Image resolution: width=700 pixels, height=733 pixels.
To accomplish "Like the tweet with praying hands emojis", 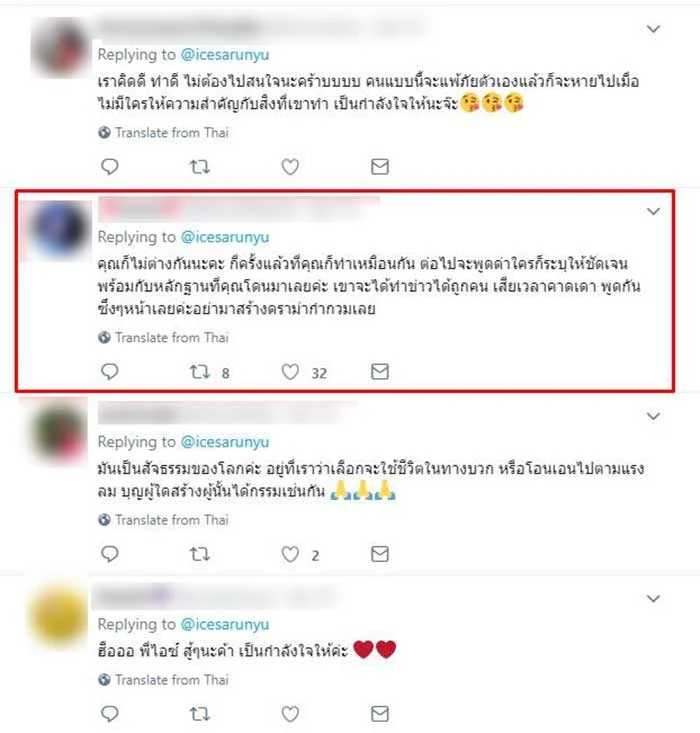I will [290, 554].
